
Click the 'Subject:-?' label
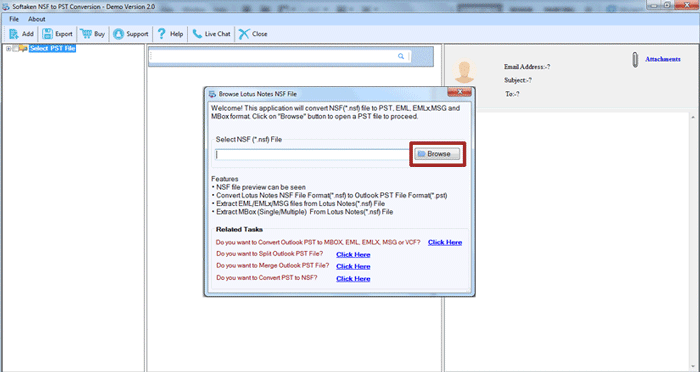[517, 80]
